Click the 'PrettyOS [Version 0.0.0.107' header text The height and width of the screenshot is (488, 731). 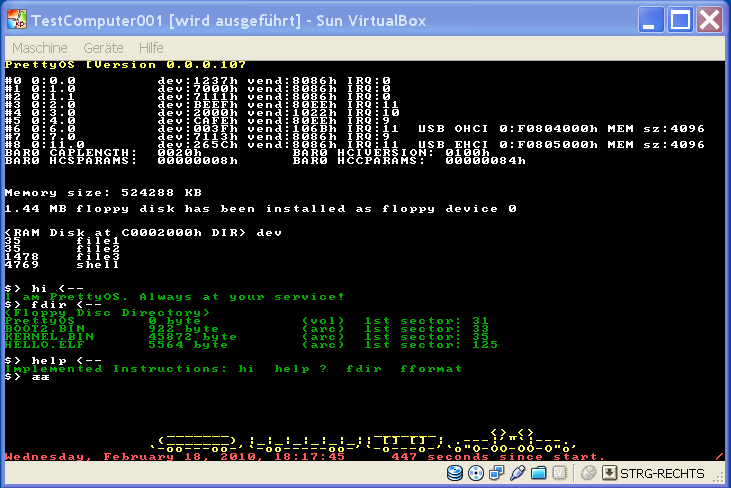click(x=125, y=65)
